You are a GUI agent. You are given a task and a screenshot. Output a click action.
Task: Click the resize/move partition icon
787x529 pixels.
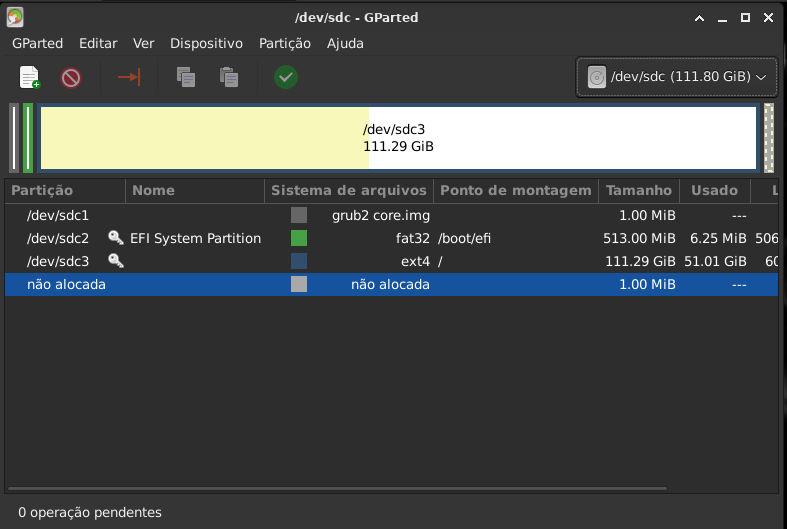click(129, 77)
